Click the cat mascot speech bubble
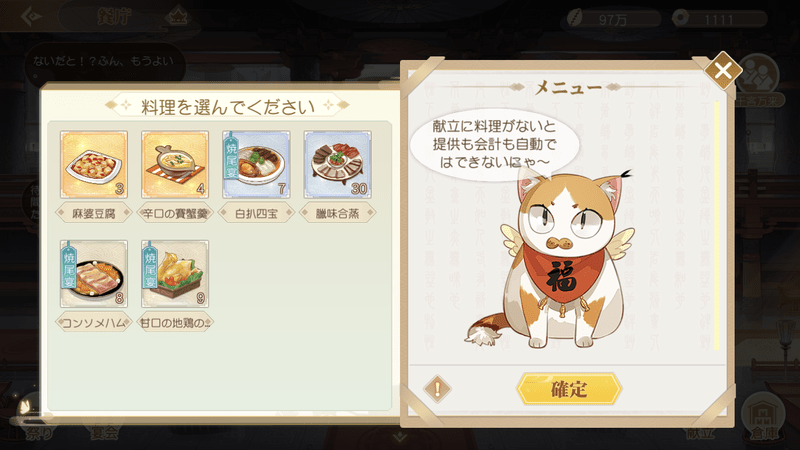This screenshot has height=450, width=800. coord(495,144)
